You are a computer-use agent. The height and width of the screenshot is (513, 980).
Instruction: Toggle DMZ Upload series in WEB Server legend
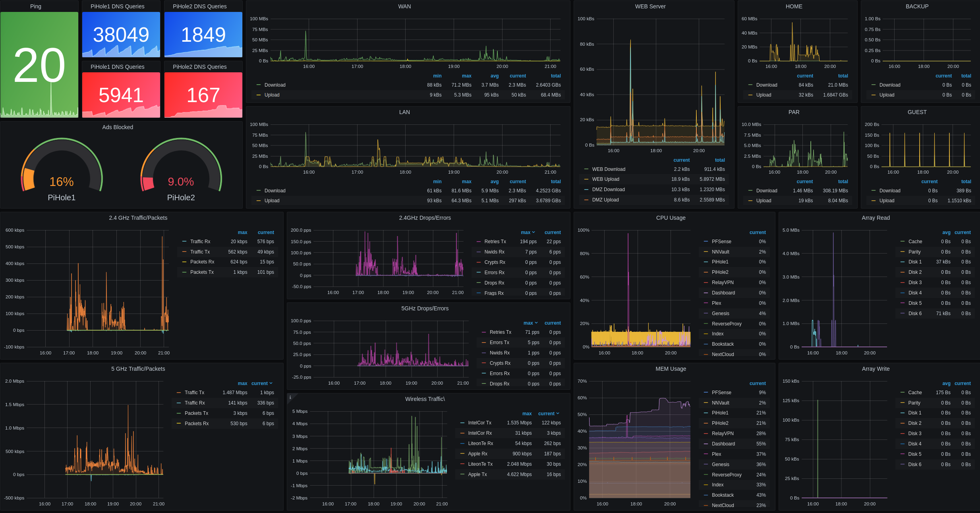[605, 200]
